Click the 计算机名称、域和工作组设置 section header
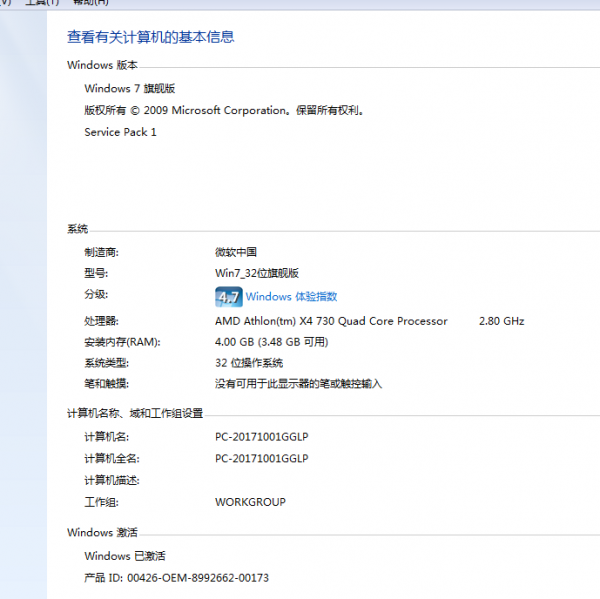The image size is (600, 599). click(x=135, y=413)
